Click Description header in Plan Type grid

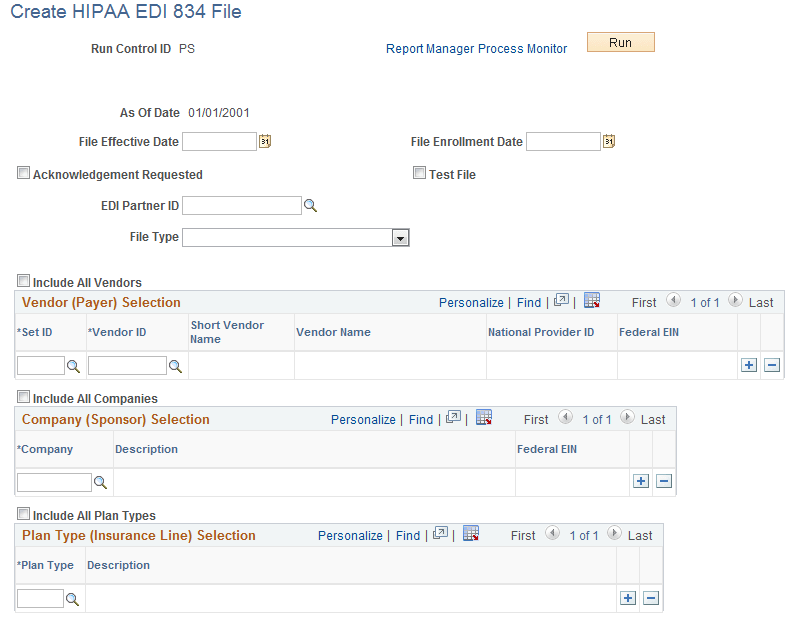pyautogui.click(x=118, y=565)
